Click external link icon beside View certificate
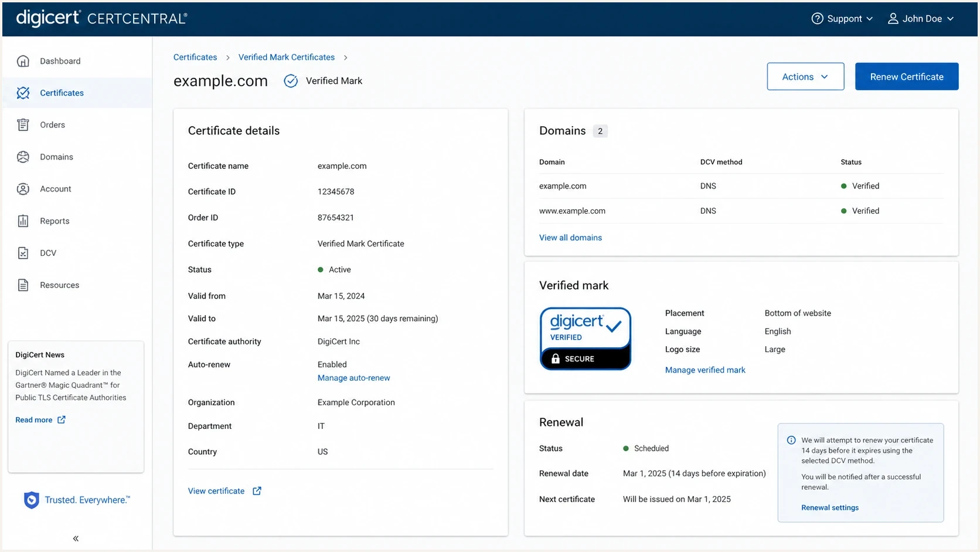The height and width of the screenshot is (552, 980). pos(257,491)
